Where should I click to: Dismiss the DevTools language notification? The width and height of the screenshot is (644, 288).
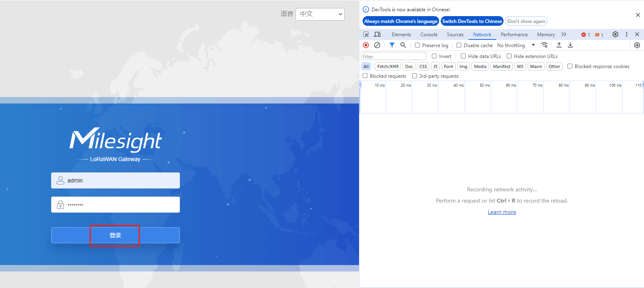pos(638,15)
